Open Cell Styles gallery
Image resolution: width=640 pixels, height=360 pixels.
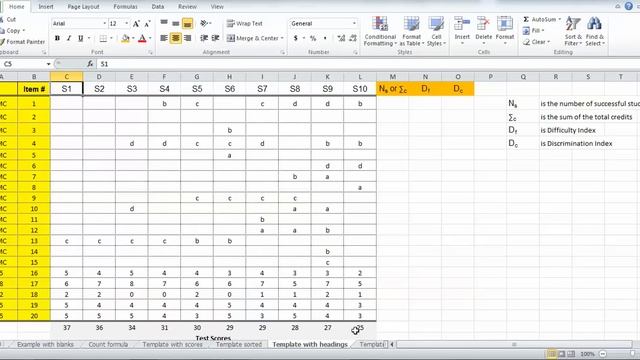click(x=436, y=31)
